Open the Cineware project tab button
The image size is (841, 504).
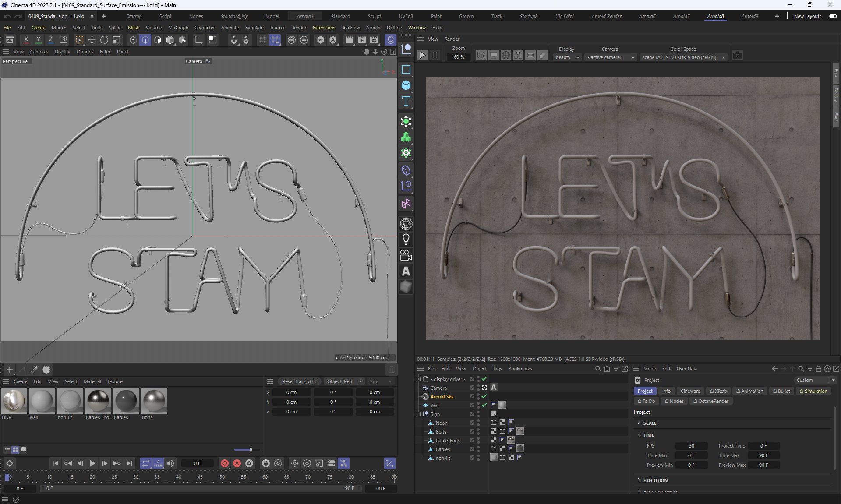tap(690, 391)
